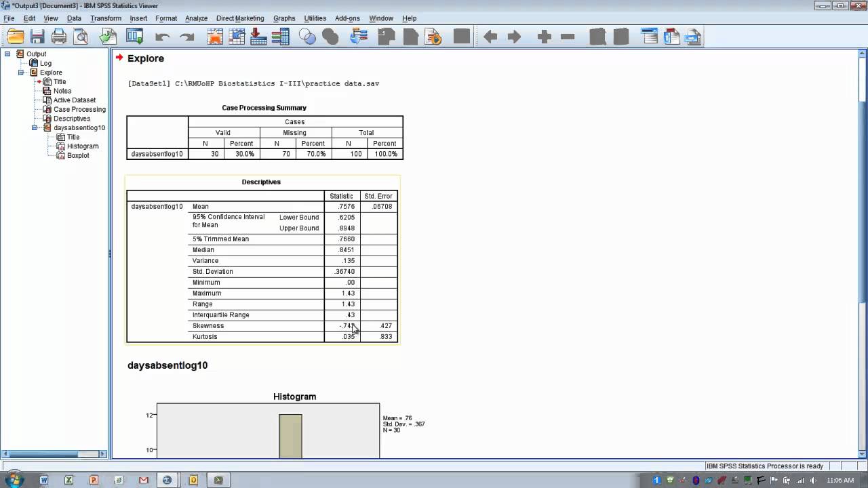This screenshot has height=488, width=868.
Task: Open the Utilities menu
Action: coord(315,18)
